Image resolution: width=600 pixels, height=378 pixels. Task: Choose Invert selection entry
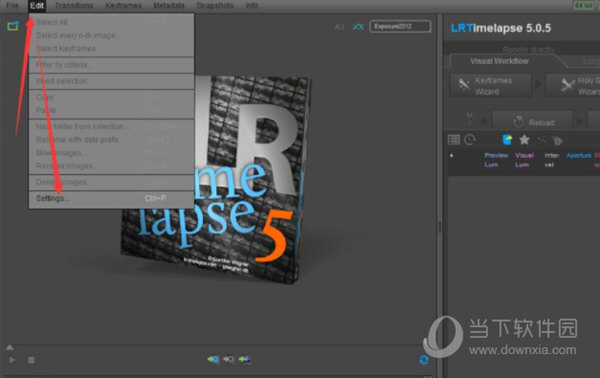tap(111, 81)
